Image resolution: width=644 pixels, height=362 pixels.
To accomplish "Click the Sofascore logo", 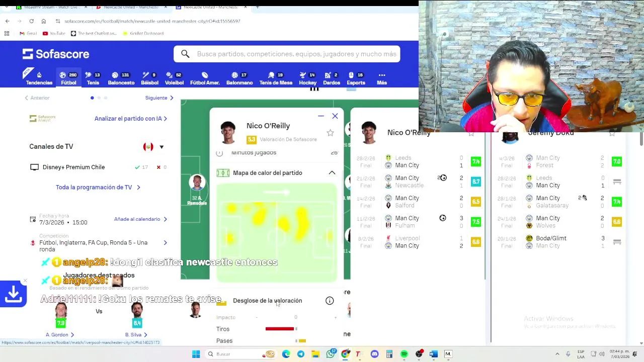I will coord(56,54).
